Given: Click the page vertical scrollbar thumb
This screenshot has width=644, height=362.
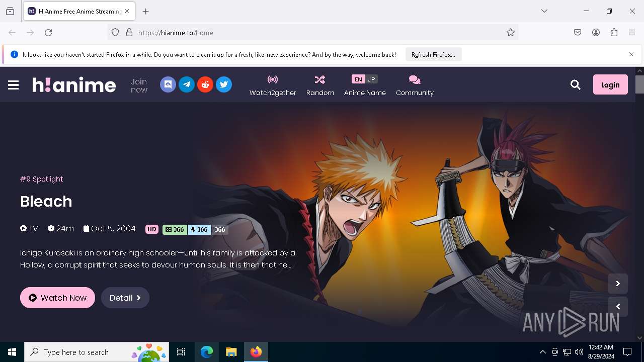Looking at the screenshot, I should pos(639,84).
